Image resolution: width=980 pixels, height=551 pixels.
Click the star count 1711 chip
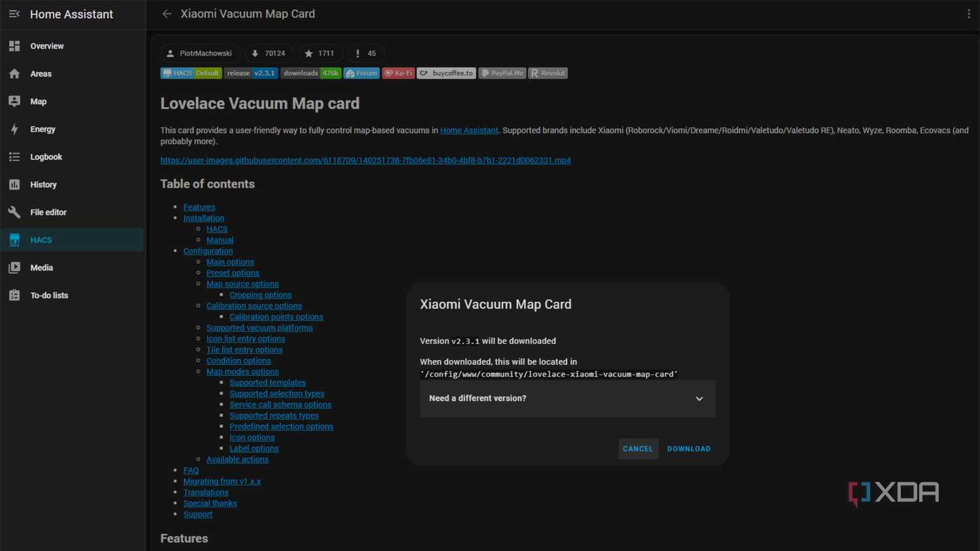(320, 54)
